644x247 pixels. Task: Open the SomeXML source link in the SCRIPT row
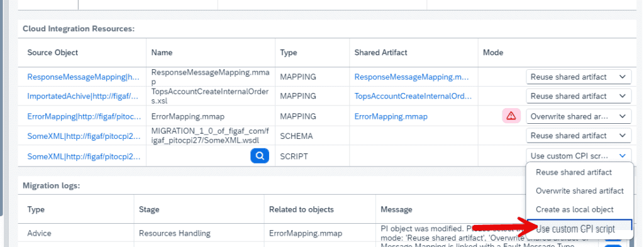click(x=84, y=156)
